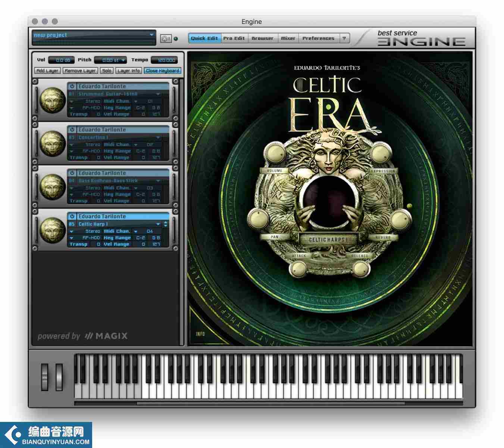Switch to Pro Edit tab
The height and width of the screenshot is (448, 504).
(x=234, y=38)
